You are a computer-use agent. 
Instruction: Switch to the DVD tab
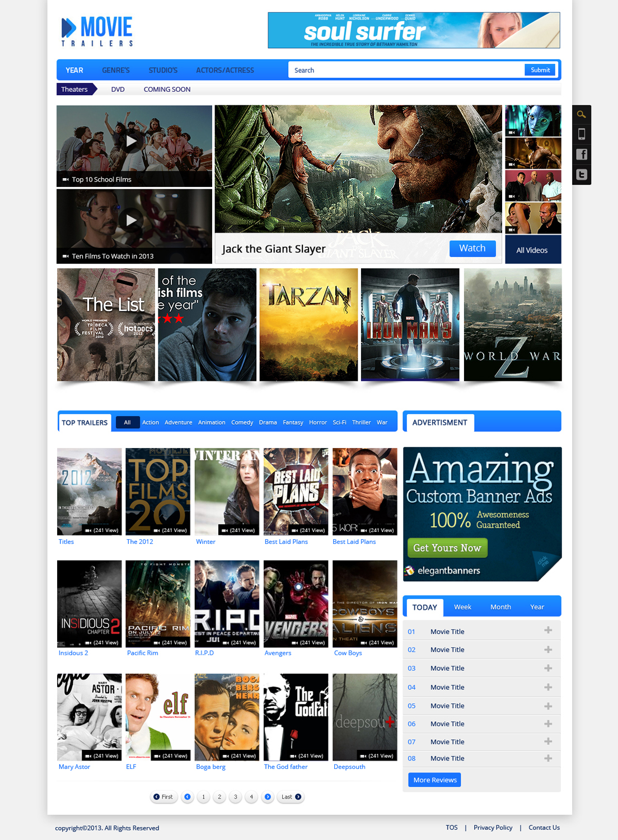118,89
